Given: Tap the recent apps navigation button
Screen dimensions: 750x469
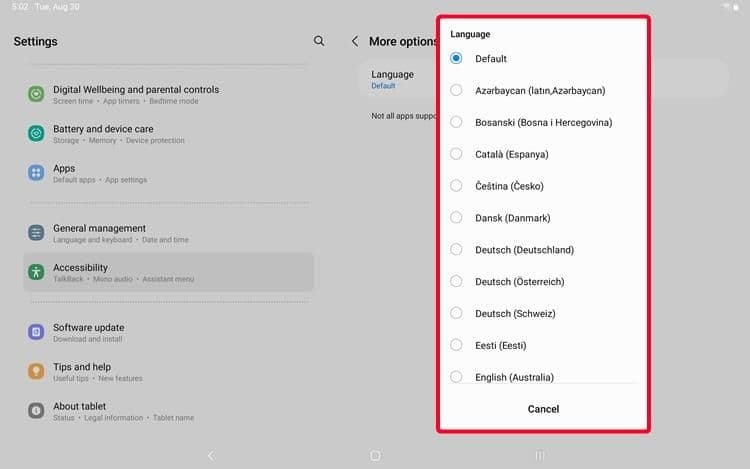Looking at the screenshot, I should click(540, 455).
